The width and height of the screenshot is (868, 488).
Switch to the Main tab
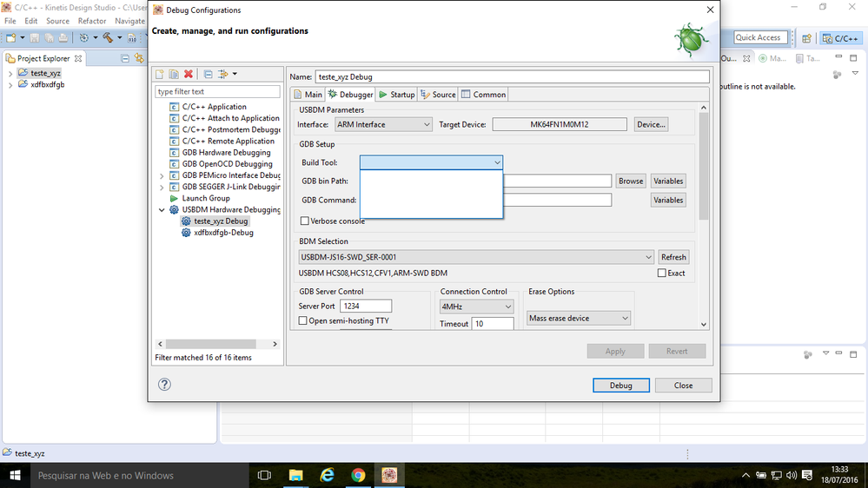(x=308, y=95)
